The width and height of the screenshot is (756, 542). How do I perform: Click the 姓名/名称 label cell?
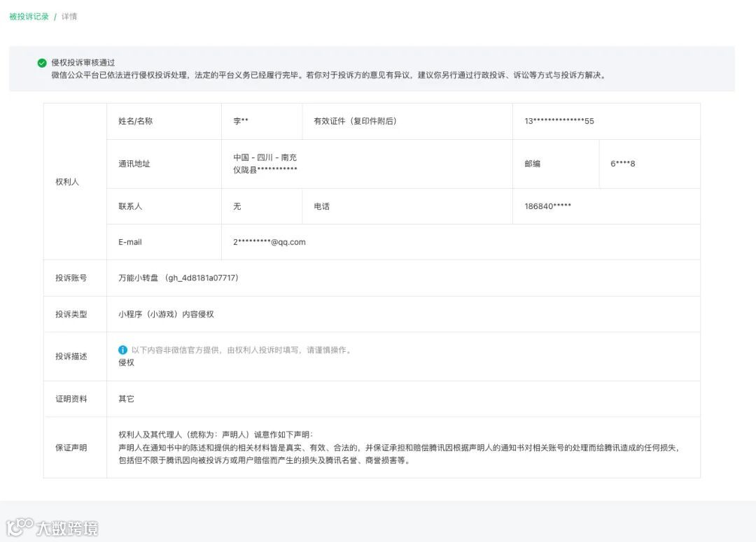point(164,122)
